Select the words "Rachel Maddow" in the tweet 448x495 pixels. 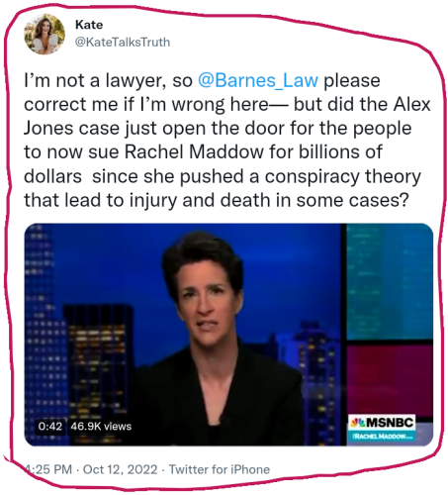pyautogui.click(x=194, y=152)
